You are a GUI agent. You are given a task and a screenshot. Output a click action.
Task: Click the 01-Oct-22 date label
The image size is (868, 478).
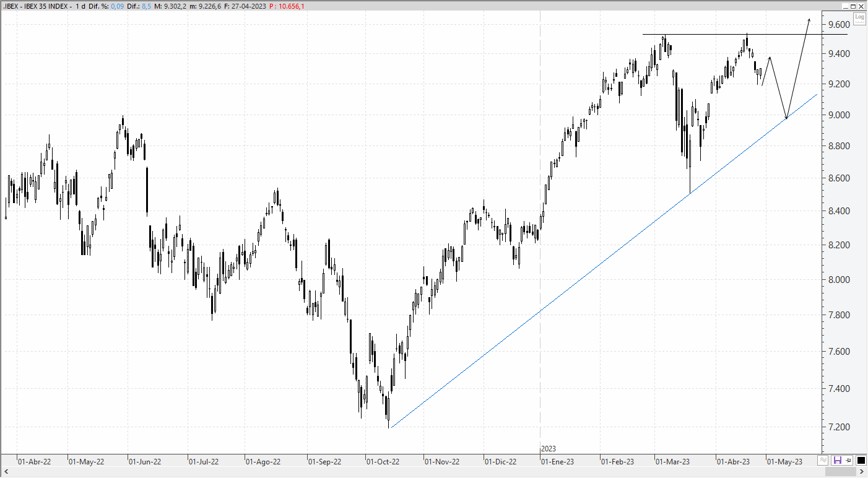[383, 461]
